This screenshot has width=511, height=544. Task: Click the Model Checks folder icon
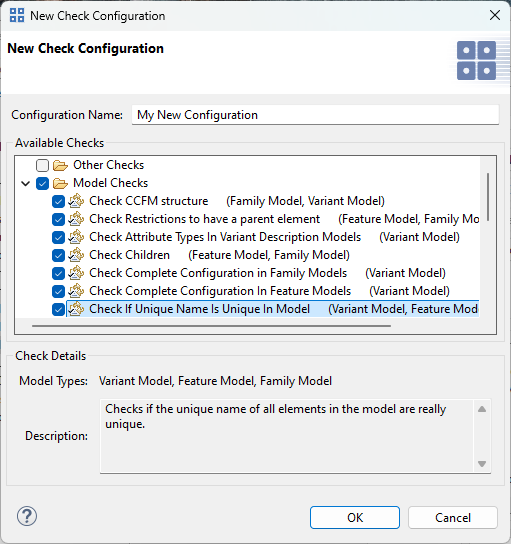[x=60, y=184]
